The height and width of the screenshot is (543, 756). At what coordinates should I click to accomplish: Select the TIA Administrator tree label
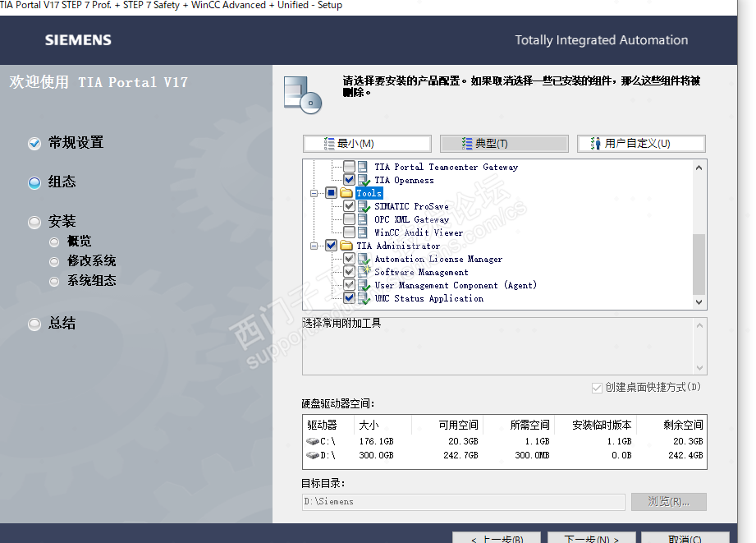(398, 246)
